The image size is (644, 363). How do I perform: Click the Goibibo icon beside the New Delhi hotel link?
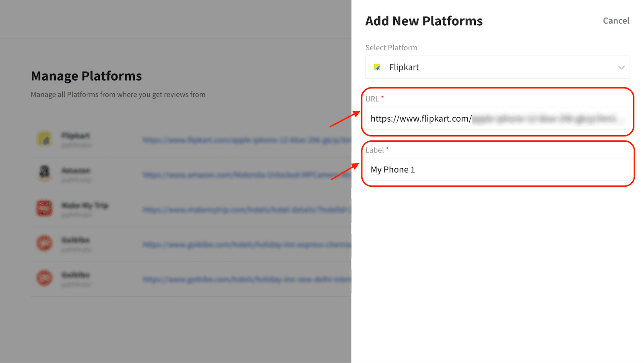pyautogui.click(x=44, y=278)
